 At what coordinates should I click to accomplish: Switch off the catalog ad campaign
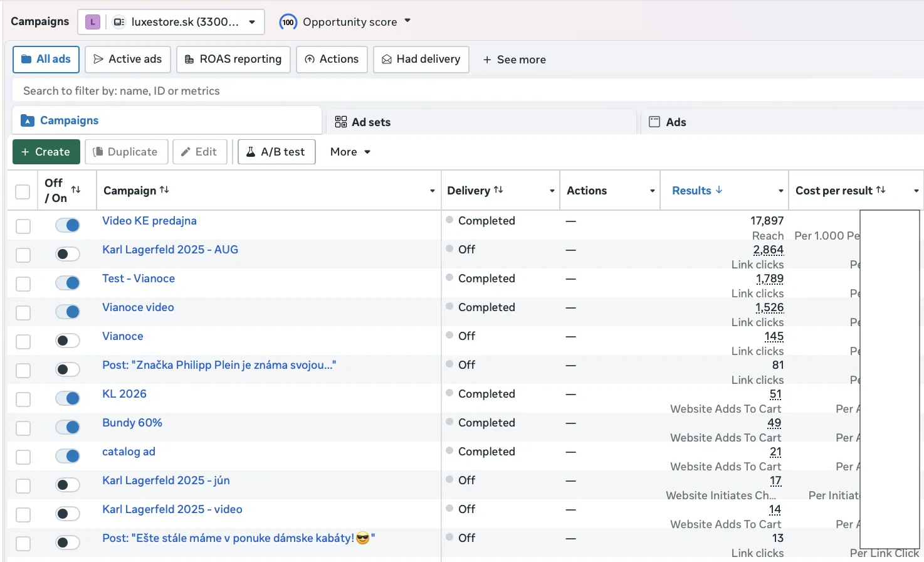pos(68,456)
